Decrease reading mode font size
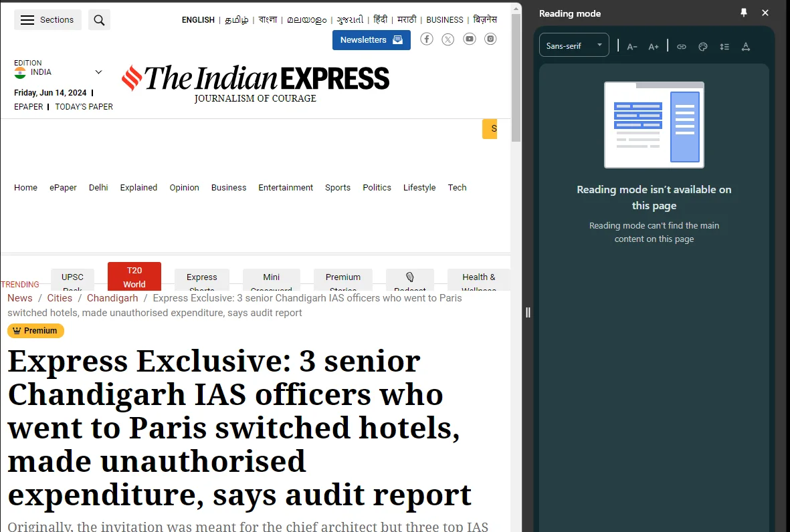790x532 pixels. [x=632, y=46]
